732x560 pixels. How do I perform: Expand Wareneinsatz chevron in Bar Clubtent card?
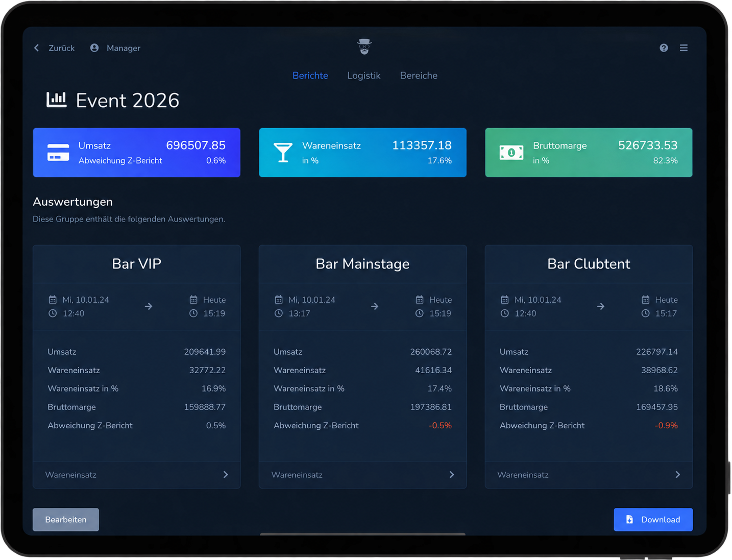[678, 475]
